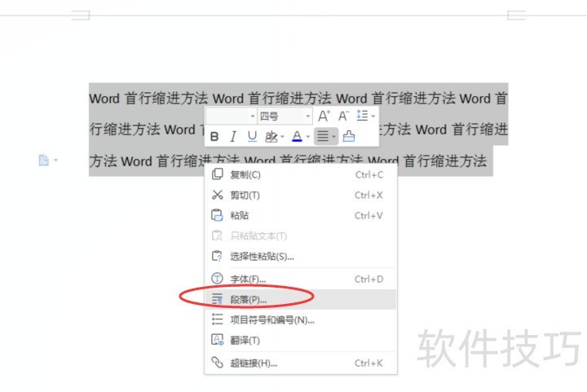Click the chain link icon beside 超链接(H)

[217, 362]
